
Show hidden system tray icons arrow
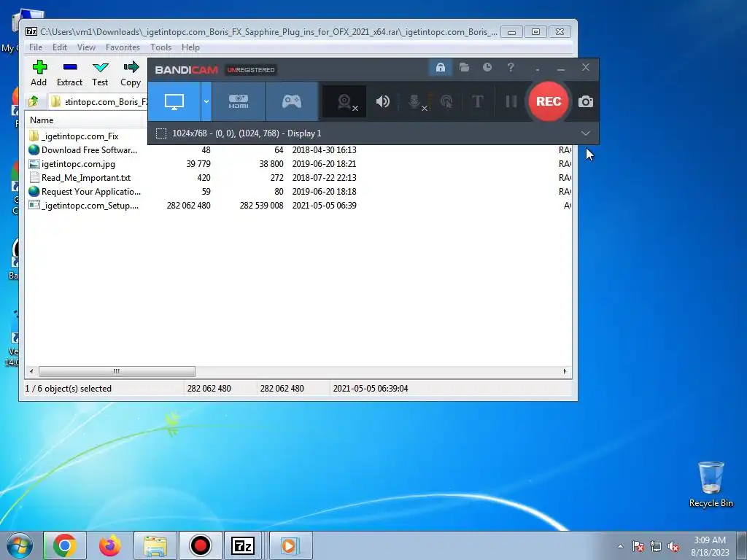pyautogui.click(x=620, y=547)
